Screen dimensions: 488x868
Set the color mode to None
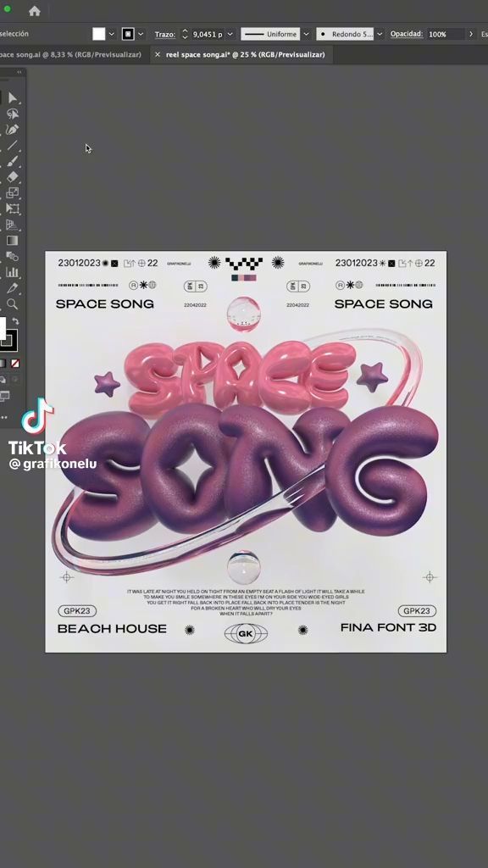pos(15,364)
